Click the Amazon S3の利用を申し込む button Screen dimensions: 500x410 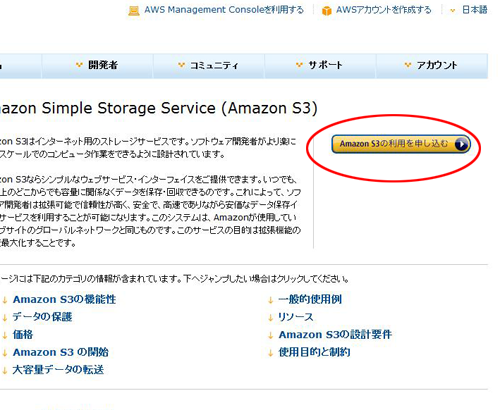pyautogui.click(x=401, y=144)
